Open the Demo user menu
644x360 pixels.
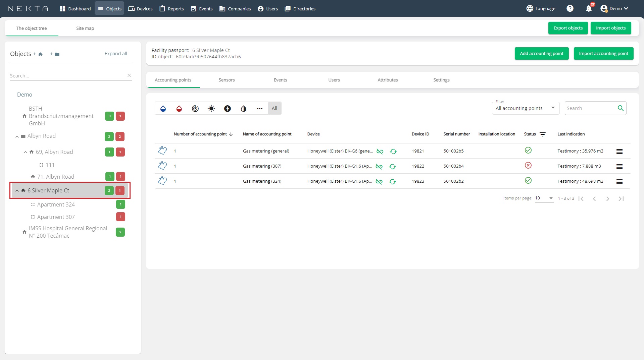[614, 8]
